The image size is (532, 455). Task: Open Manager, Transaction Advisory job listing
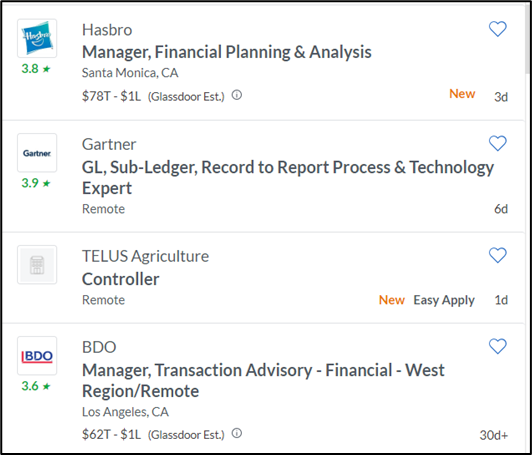(x=263, y=380)
